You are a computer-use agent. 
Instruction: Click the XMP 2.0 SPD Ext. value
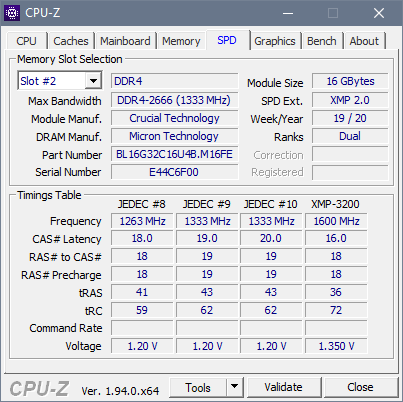click(x=350, y=100)
